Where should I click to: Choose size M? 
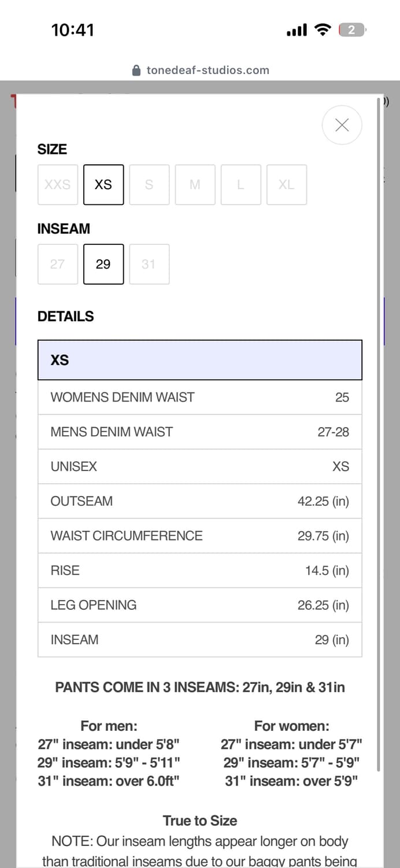195,185
